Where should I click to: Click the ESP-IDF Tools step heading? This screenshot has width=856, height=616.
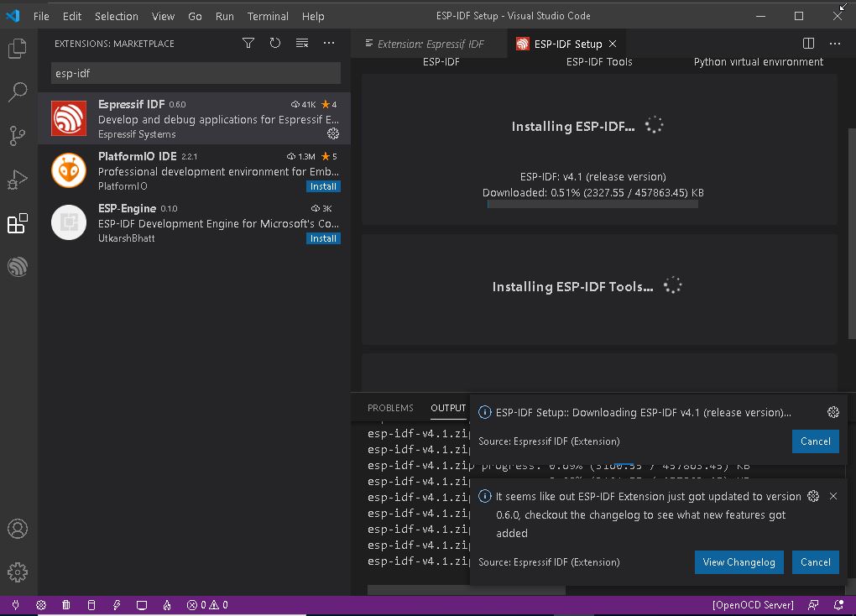[599, 62]
